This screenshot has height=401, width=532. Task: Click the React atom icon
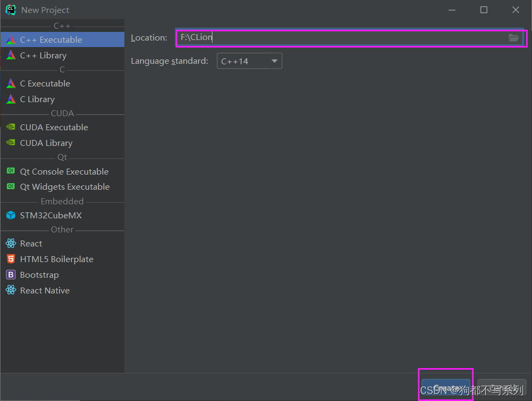pos(11,243)
